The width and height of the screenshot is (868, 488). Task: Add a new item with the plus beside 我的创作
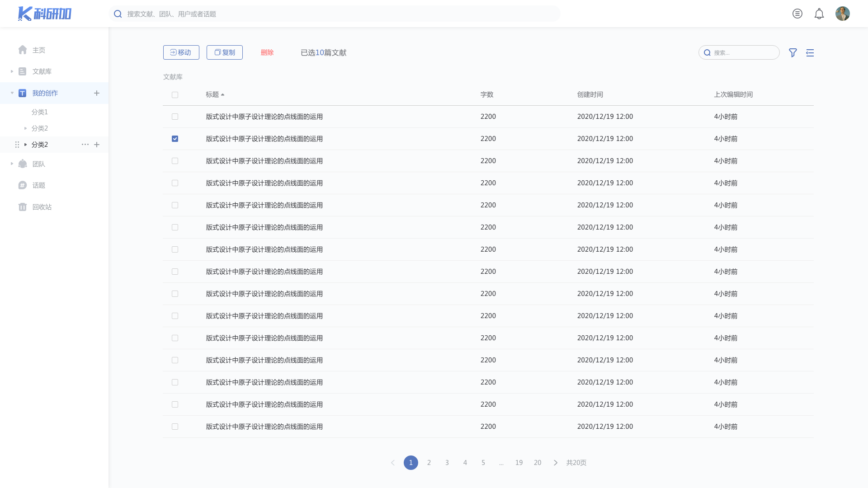(x=97, y=93)
